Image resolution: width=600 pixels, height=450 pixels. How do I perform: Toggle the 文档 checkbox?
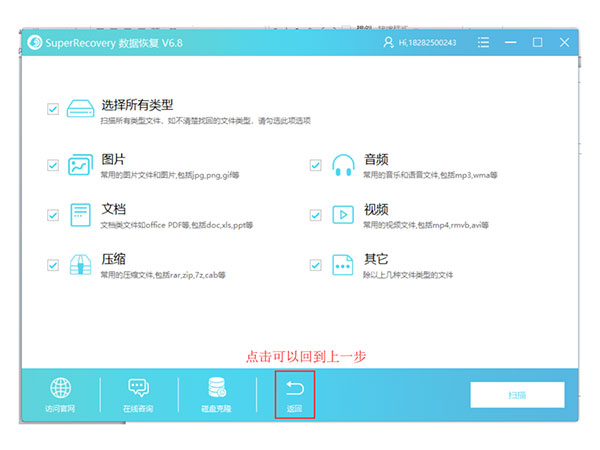point(53,215)
